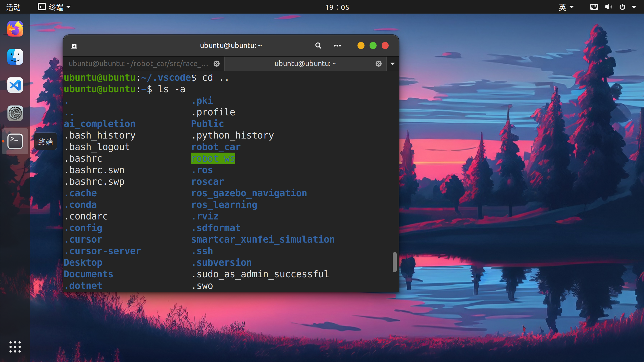Click the terminal icon in dock

[15, 142]
